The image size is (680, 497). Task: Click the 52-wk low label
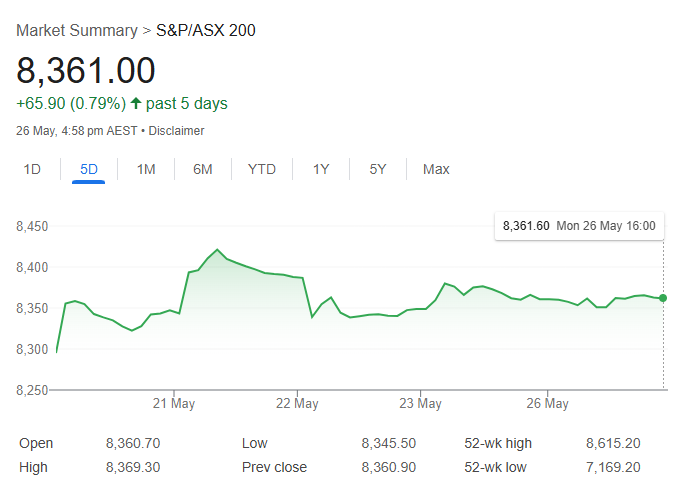tap(495, 467)
